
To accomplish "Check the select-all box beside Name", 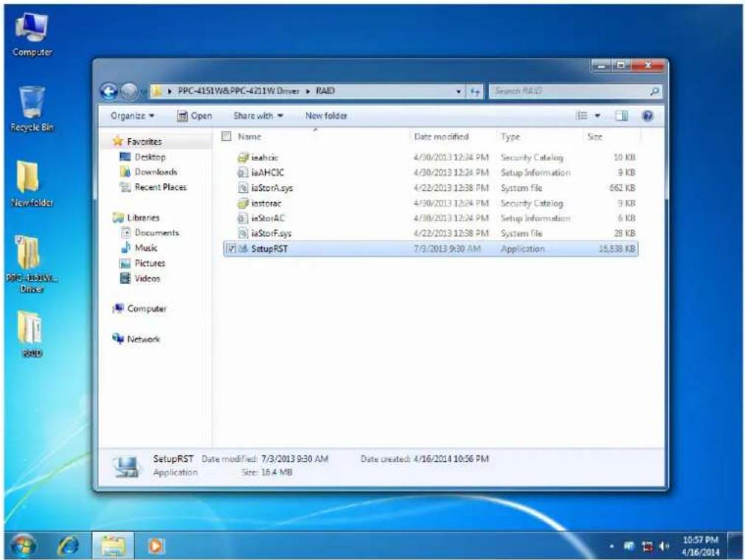I will coord(226,136).
